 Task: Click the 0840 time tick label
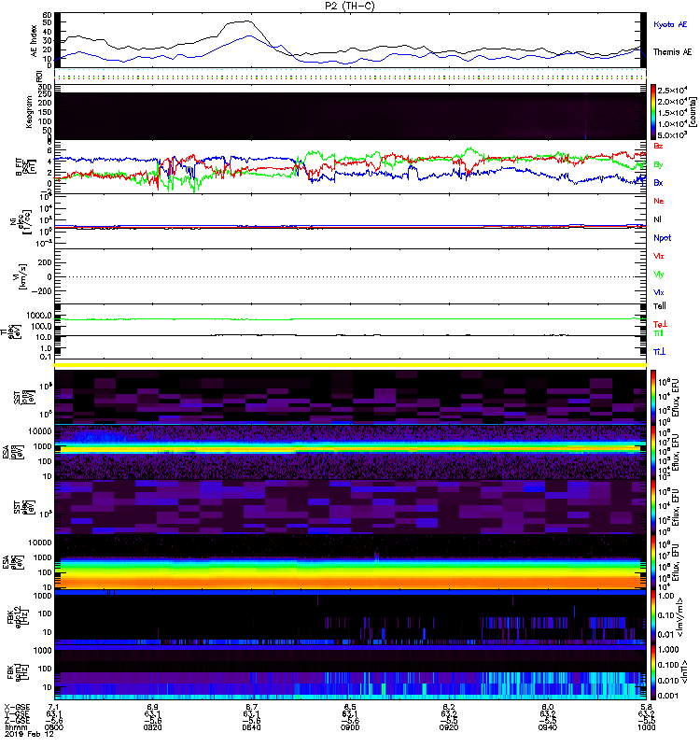point(251,728)
